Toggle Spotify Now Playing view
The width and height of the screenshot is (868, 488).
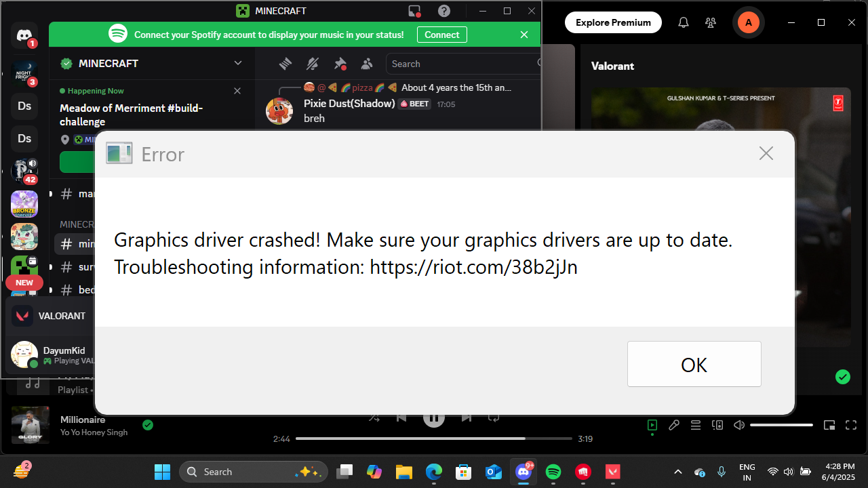point(652,425)
